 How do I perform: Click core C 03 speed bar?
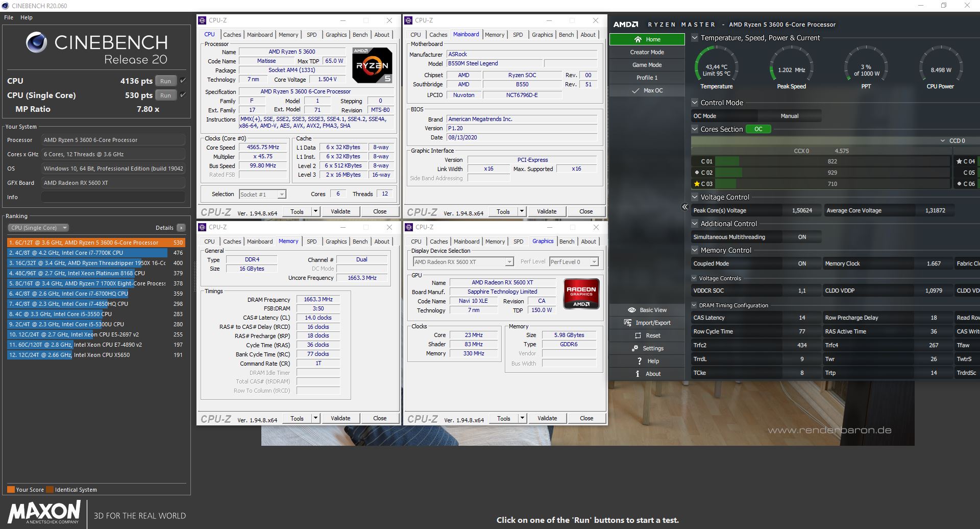pyautogui.click(x=832, y=184)
